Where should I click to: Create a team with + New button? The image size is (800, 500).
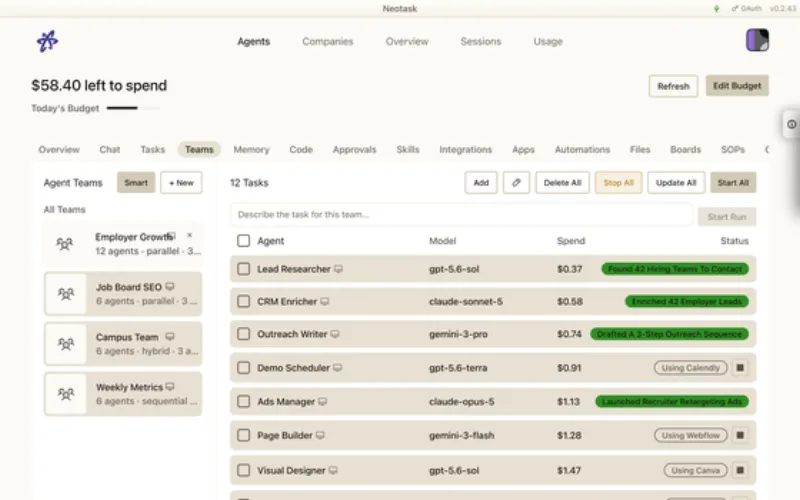point(181,183)
